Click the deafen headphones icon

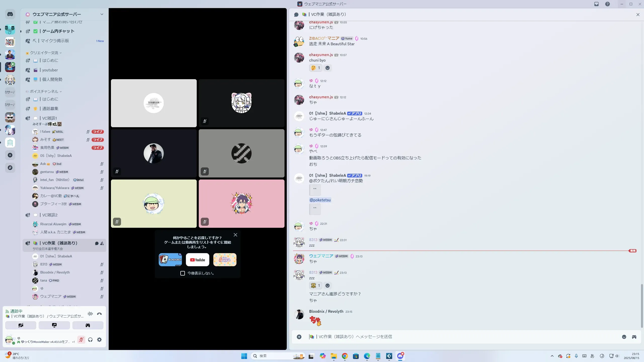[90, 340]
